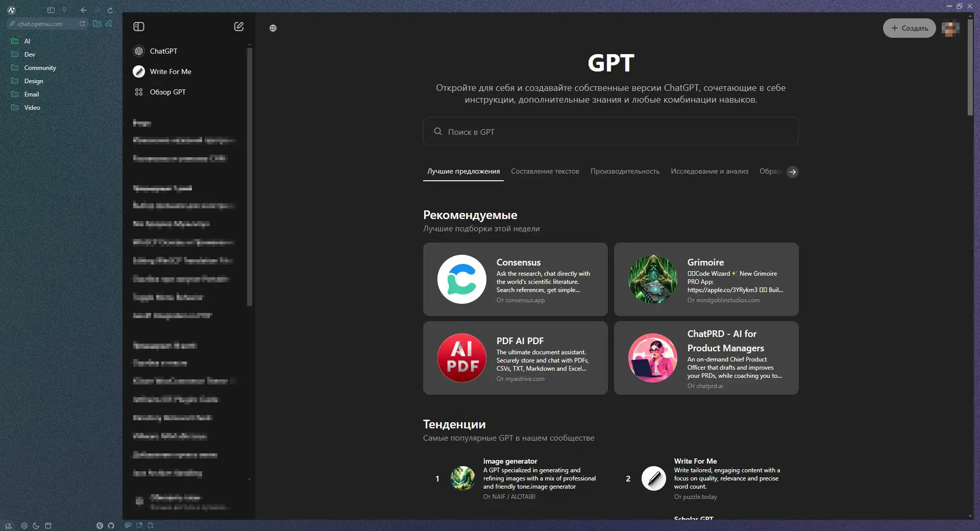
Task: Click the window layout icon in bottom bar
Action: (48, 525)
